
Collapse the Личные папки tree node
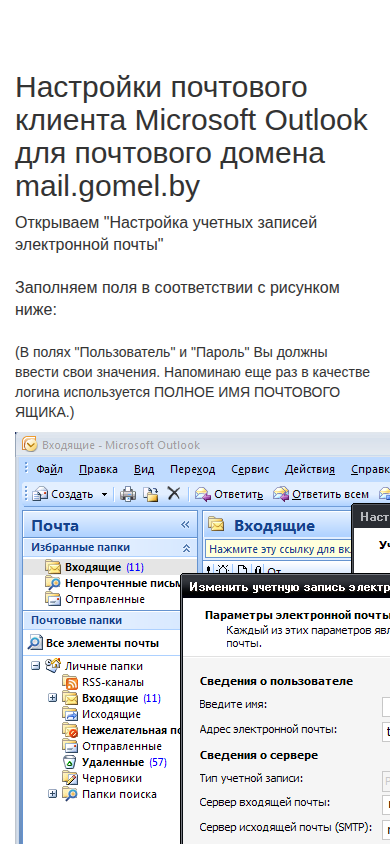tap(36, 666)
